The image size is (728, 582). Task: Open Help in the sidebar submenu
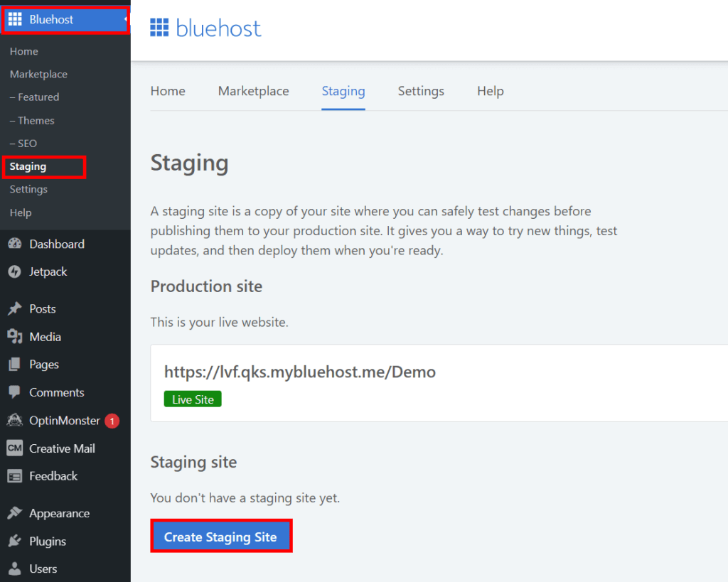pos(21,212)
